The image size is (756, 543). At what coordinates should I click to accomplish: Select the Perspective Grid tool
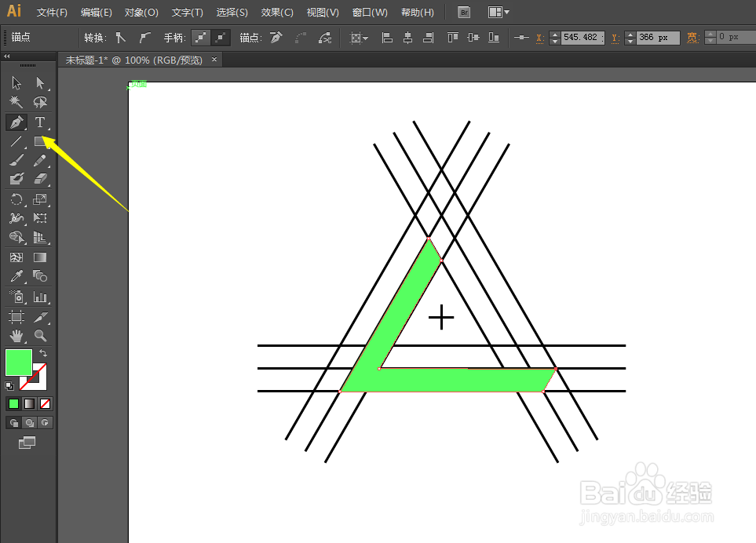coord(40,237)
